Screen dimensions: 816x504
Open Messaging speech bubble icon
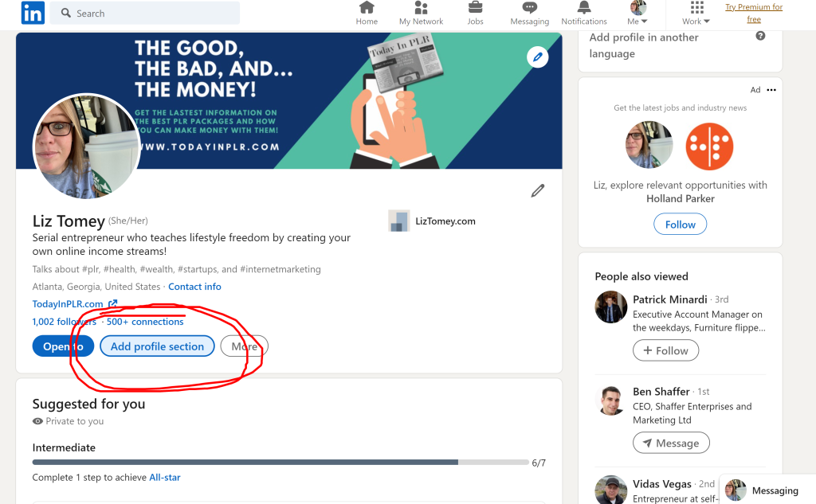click(530, 8)
